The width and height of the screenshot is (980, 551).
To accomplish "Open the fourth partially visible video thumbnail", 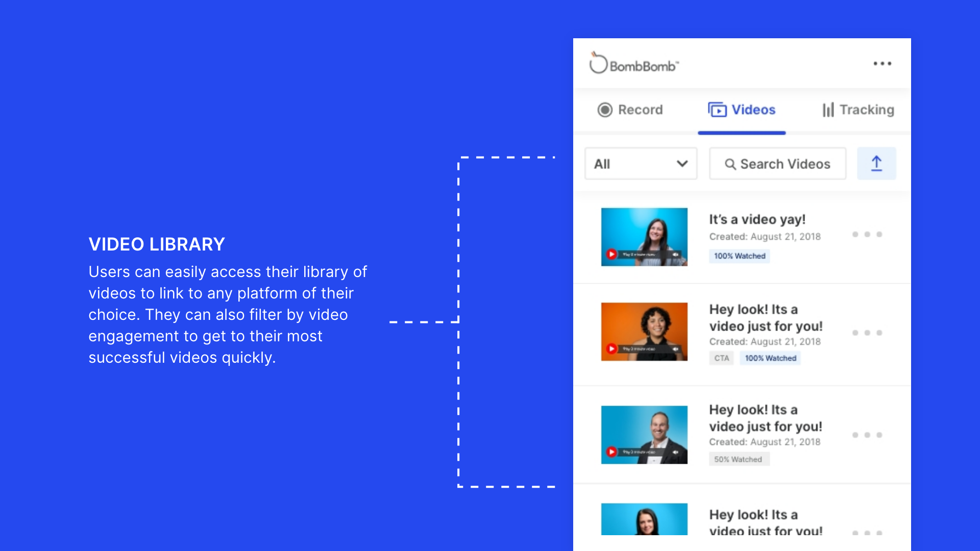I will coord(644,519).
